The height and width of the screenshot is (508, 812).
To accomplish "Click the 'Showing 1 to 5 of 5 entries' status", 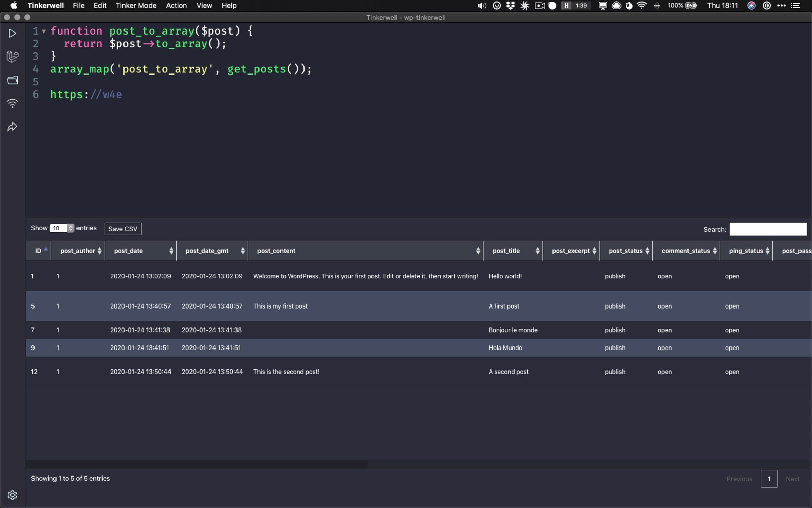I will pyautogui.click(x=70, y=478).
